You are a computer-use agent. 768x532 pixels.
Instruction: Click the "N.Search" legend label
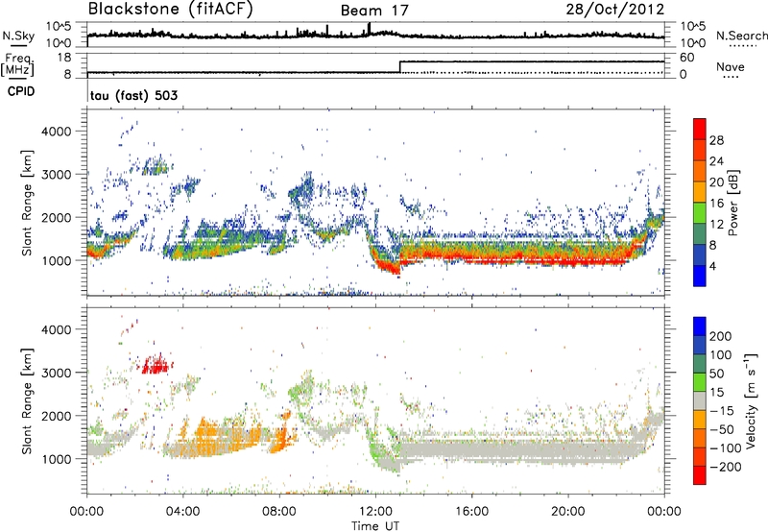[741, 36]
